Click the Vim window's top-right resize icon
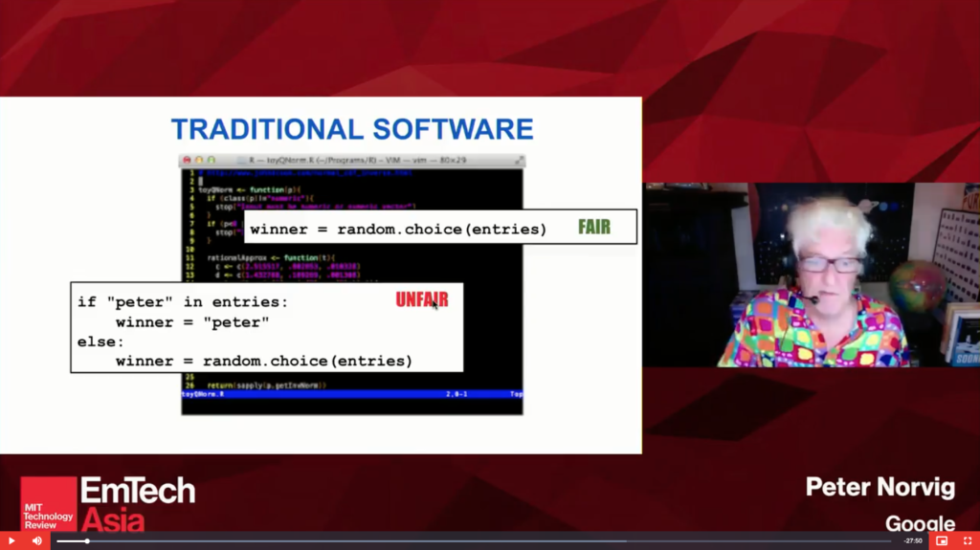The width and height of the screenshot is (980, 550). (519, 160)
